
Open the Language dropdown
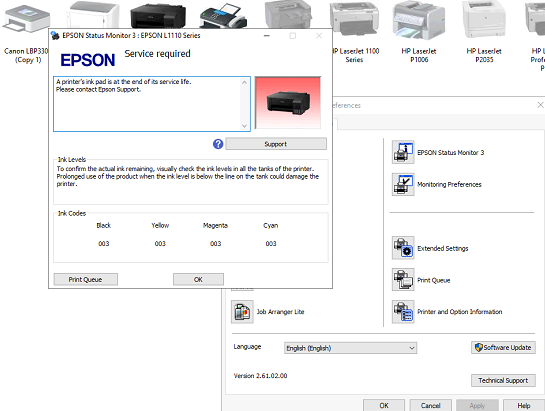pyautogui.click(x=350, y=348)
